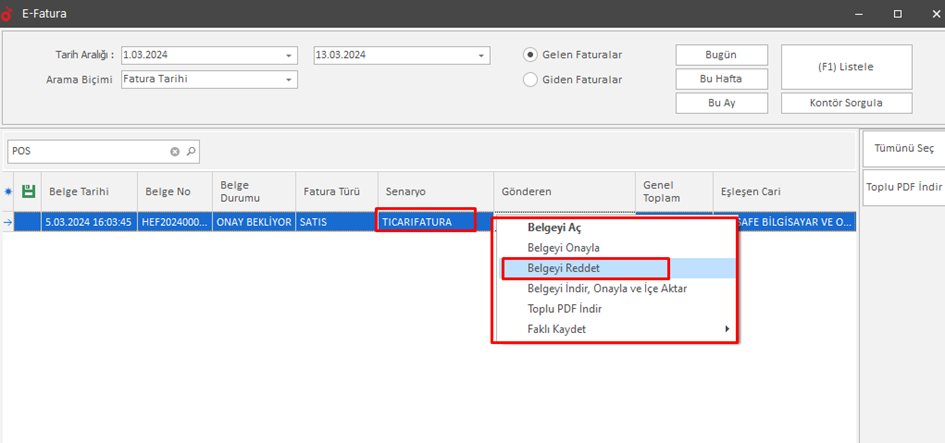This screenshot has height=443, width=945.
Task: Click the ONAY BEKLİYOR status cell
Action: [254, 222]
